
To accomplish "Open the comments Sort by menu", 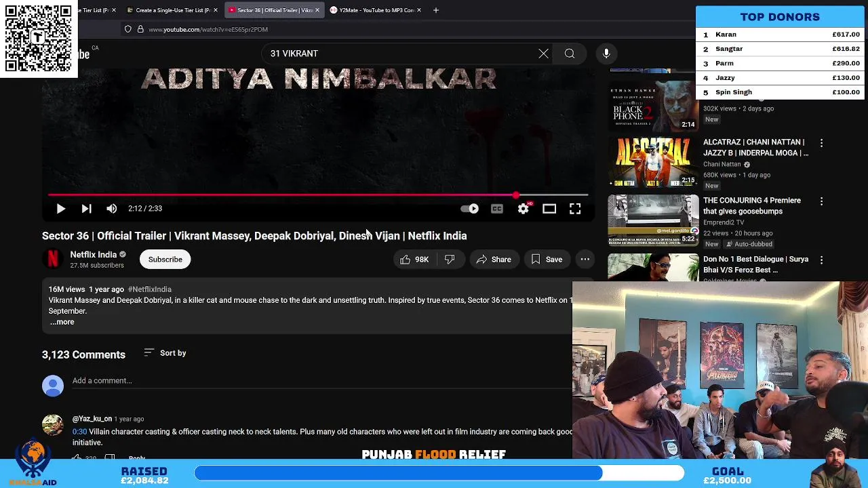I will click(x=165, y=353).
